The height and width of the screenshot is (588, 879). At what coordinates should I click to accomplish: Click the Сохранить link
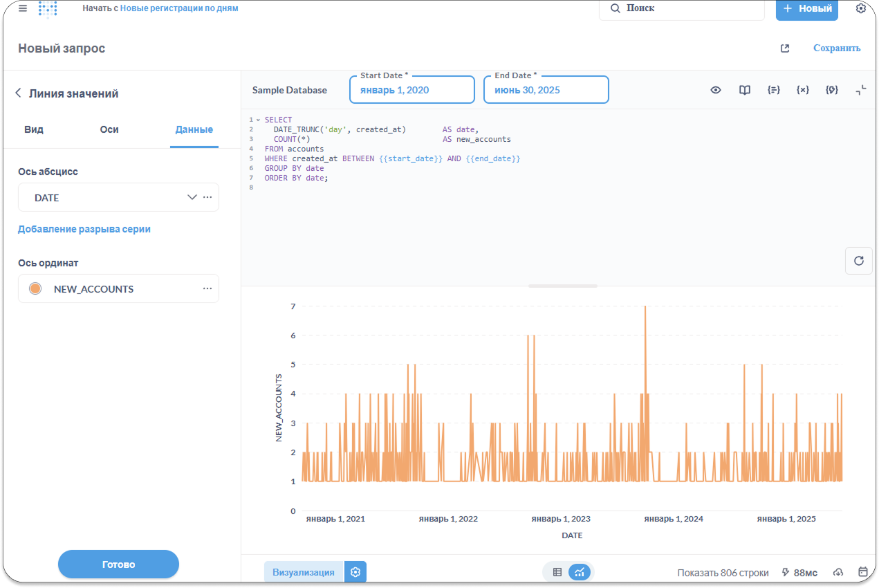tap(837, 48)
